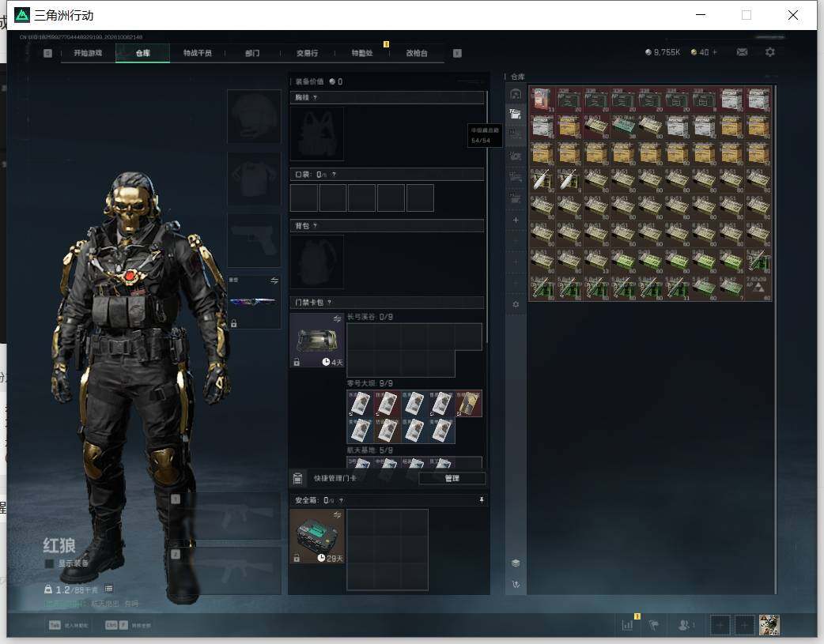This screenshot has height=644, width=824.
Task: Open the settings gear in top bar
Action: [770, 52]
